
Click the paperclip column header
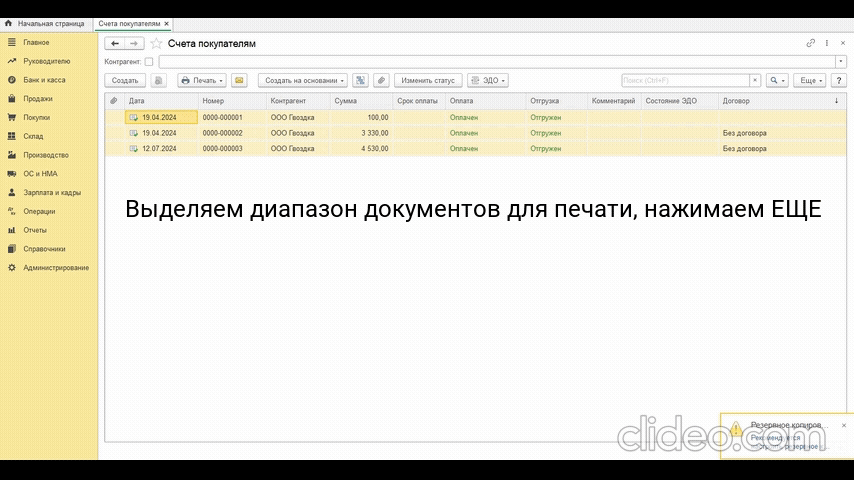pyautogui.click(x=114, y=101)
